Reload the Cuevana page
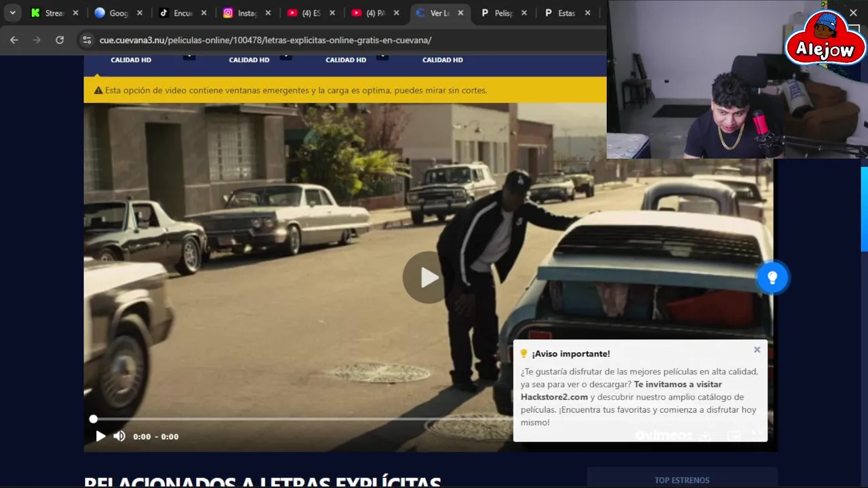This screenshot has height=488, width=868. (60, 40)
